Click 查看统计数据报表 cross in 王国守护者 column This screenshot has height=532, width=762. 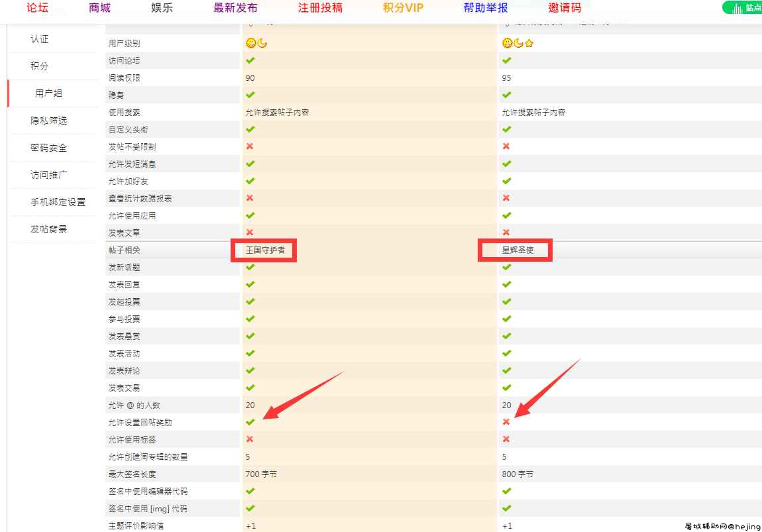[250, 197]
